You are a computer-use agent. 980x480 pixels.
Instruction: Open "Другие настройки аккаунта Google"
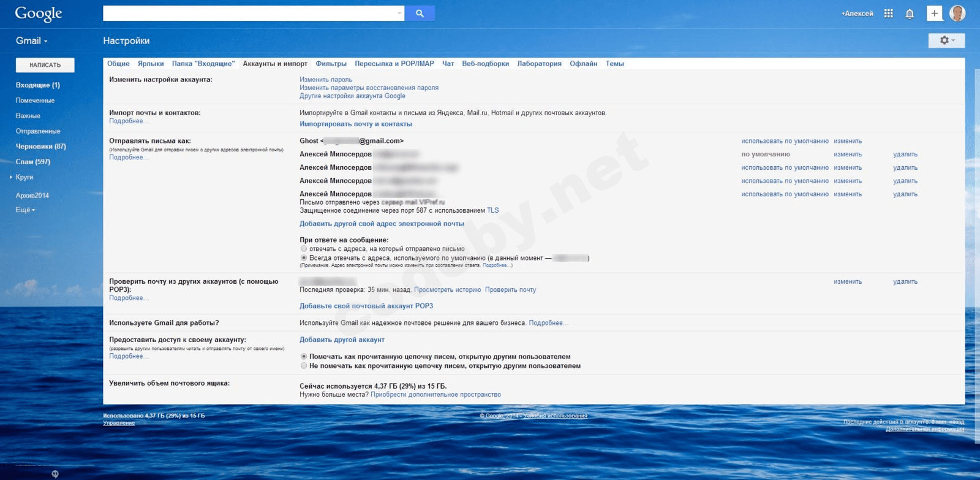[353, 96]
